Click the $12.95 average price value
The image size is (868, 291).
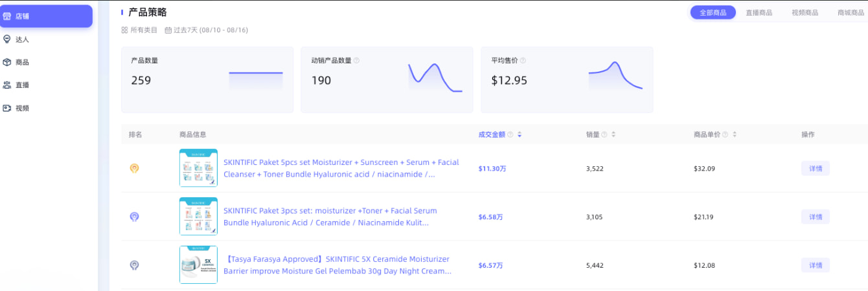[x=509, y=80]
